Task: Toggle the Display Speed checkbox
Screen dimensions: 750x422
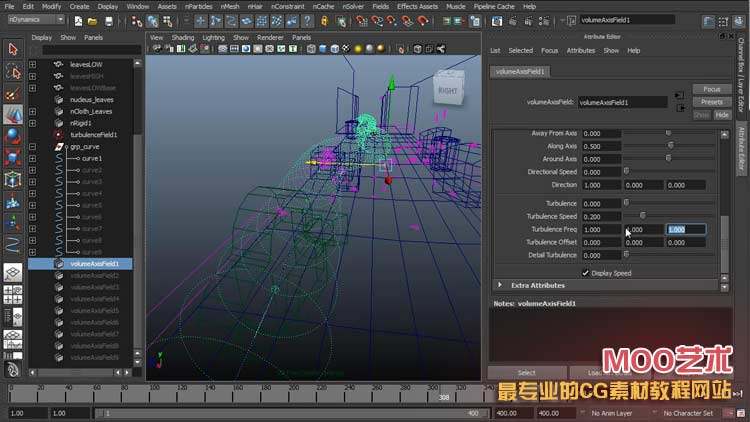Action: pos(586,272)
